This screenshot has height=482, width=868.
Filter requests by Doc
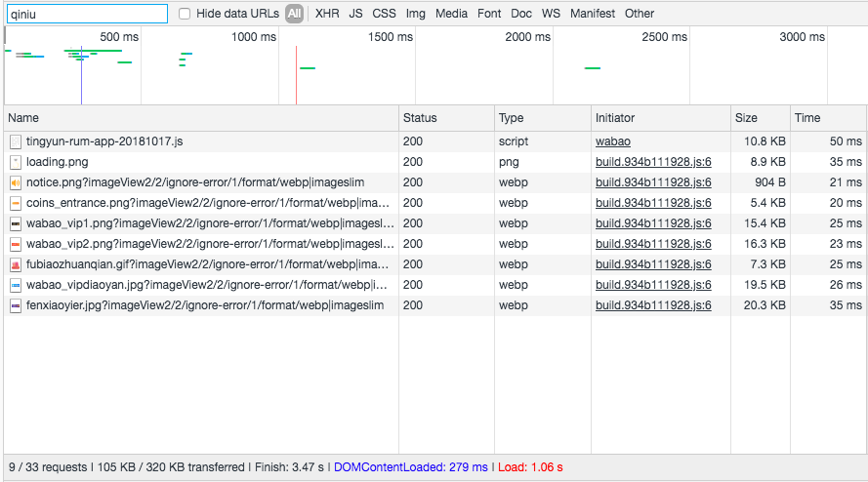(521, 14)
